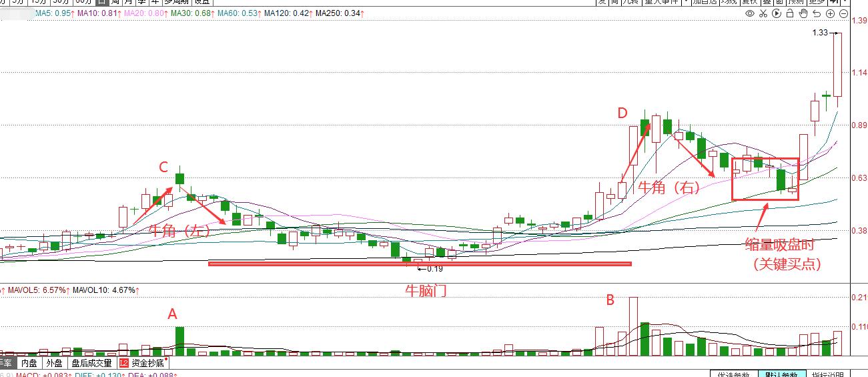868x377 pixels.
Task: Start chart replay with the play icon
Action: (x=777, y=13)
